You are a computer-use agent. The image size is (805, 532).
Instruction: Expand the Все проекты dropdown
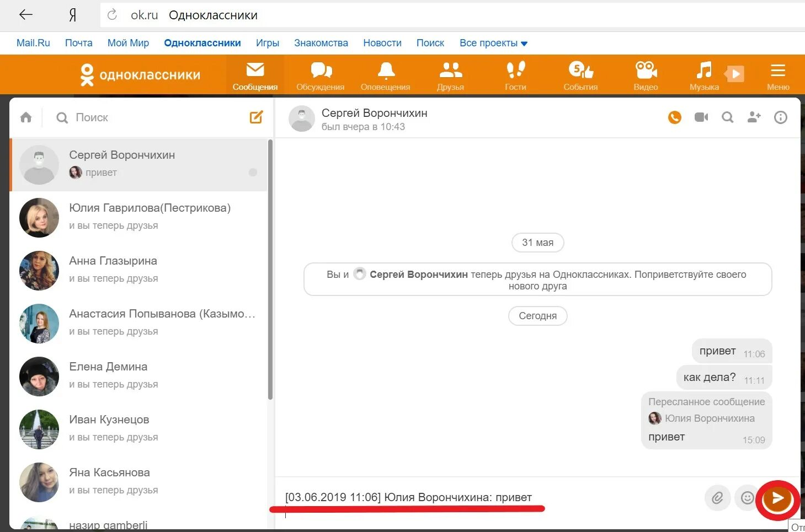[x=493, y=43]
